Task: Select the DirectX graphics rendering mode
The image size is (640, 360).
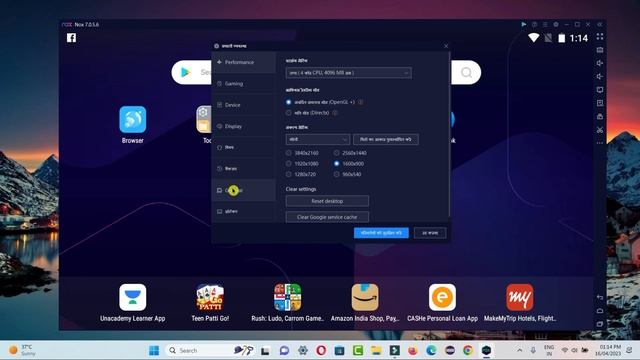Action: click(289, 113)
